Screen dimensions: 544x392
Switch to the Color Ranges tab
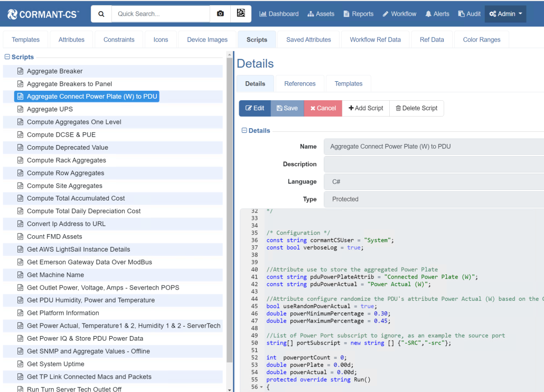(481, 40)
